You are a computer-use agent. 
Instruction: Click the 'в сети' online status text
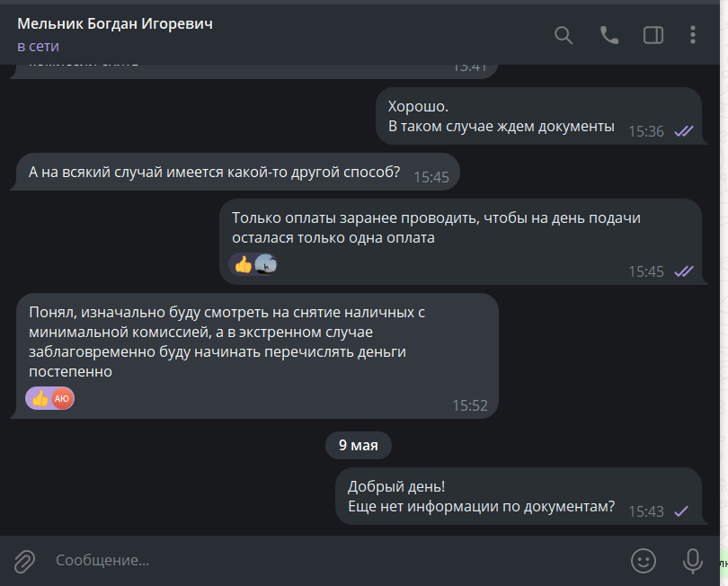tap(38, 47)
